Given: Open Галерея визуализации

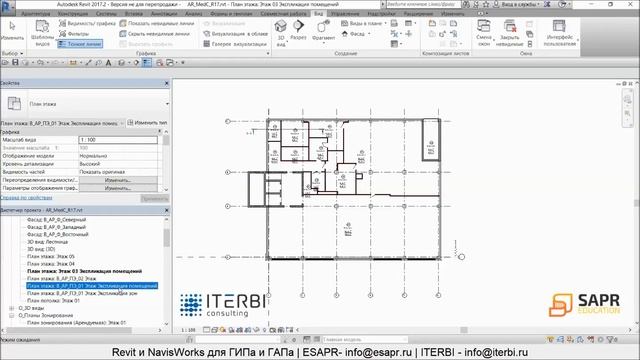Looking at the screenshot, I should [235, 44].
